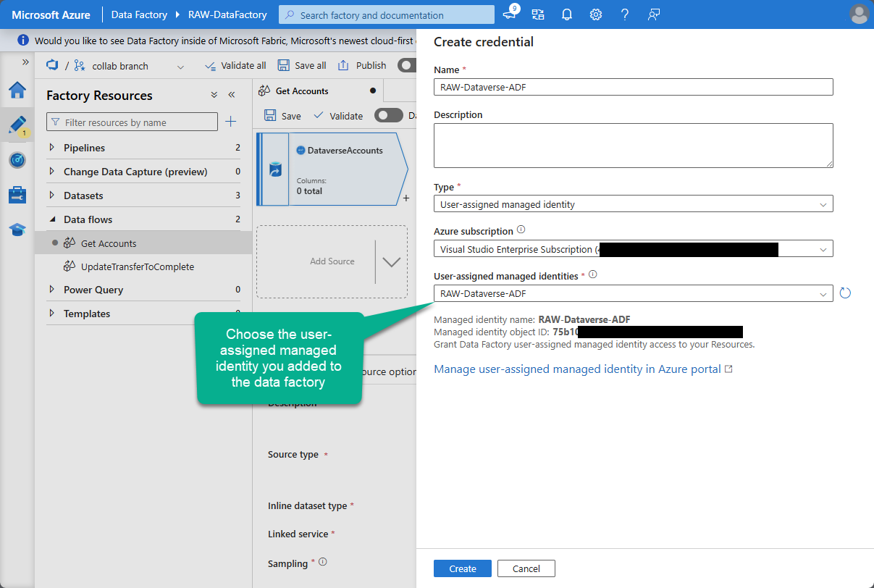Open the Author pencil icon in sidebar
Viewport: 874px width, 588px height.
[x=17, y=125]
